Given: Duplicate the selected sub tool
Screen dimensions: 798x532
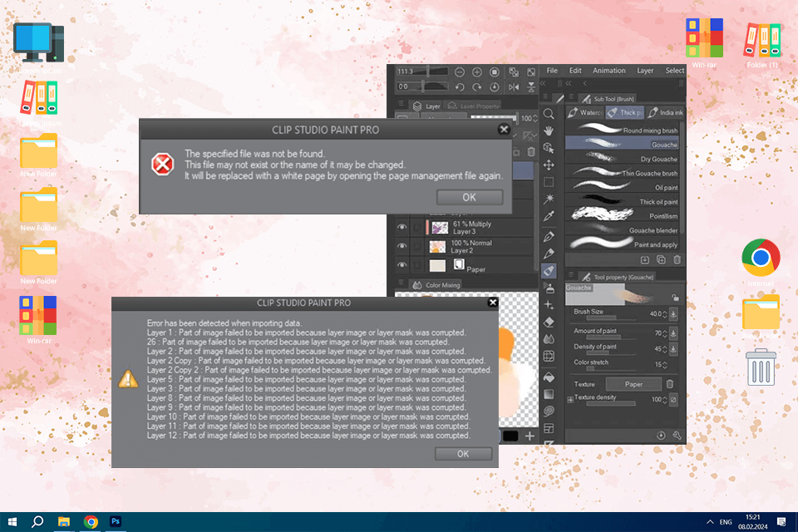Looking at the screenshot, I should pyautogui.click(x=661, y=259).
